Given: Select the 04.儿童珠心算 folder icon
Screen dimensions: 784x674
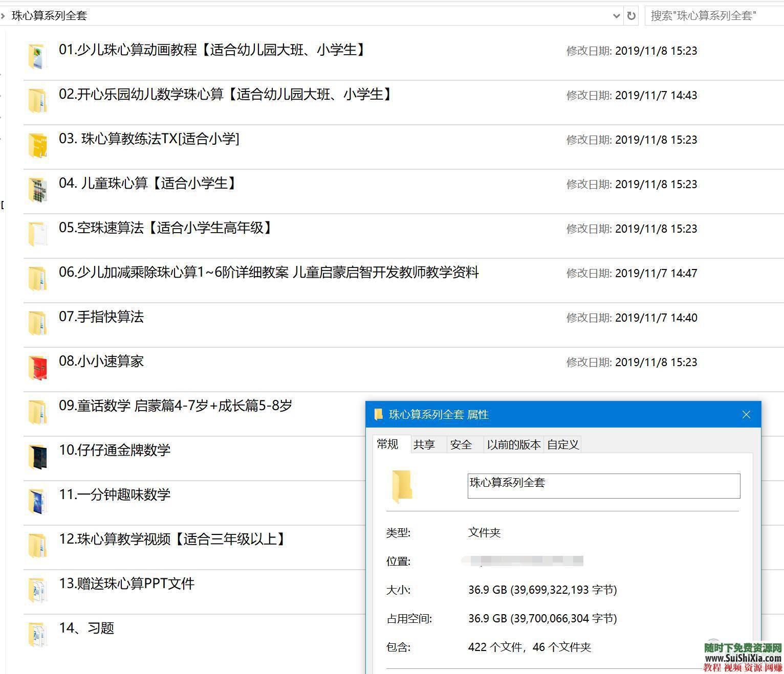Looking at the screenshot, I should tap(37, 190).
